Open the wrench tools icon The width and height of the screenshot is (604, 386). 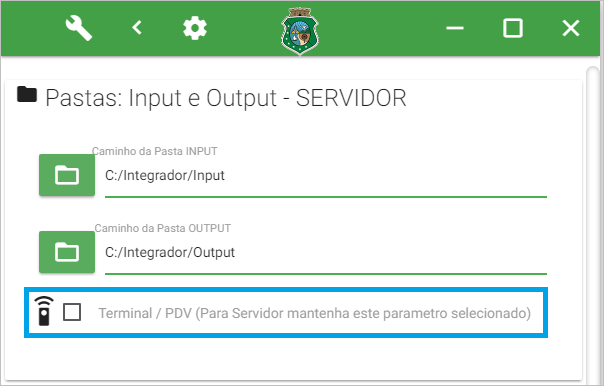point(79,28)
